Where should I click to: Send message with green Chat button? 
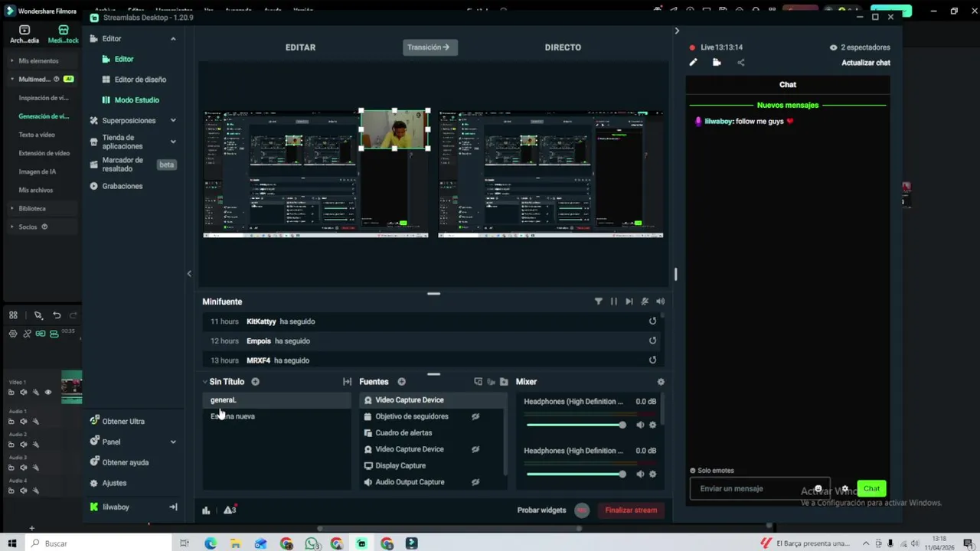point(871,488)
